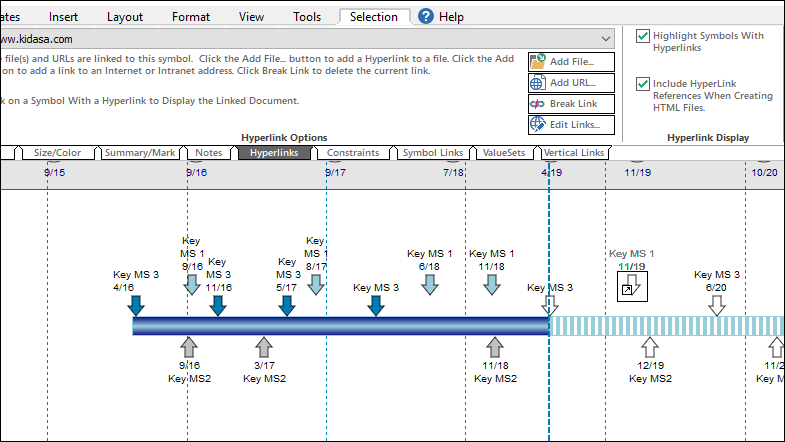The image size is (785, 442).
Task: Select the white Key MS2 12/19 up arrow
Action: (x=650, y=346)
